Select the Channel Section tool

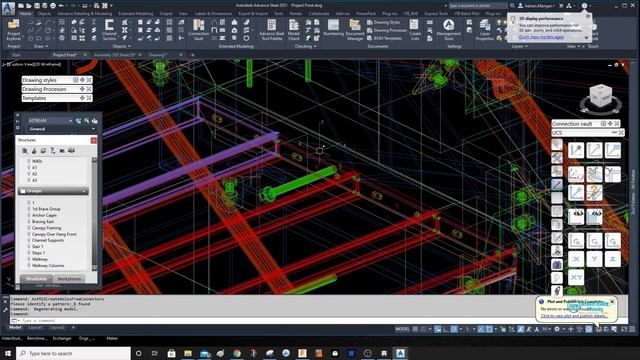click(109, 30)
